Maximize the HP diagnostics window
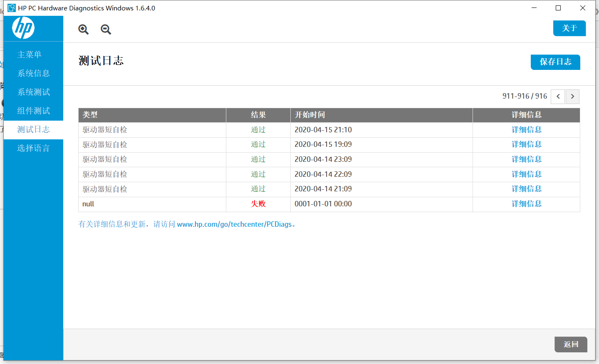The height and width of the screenshot is (364, 599). (558, 8)
